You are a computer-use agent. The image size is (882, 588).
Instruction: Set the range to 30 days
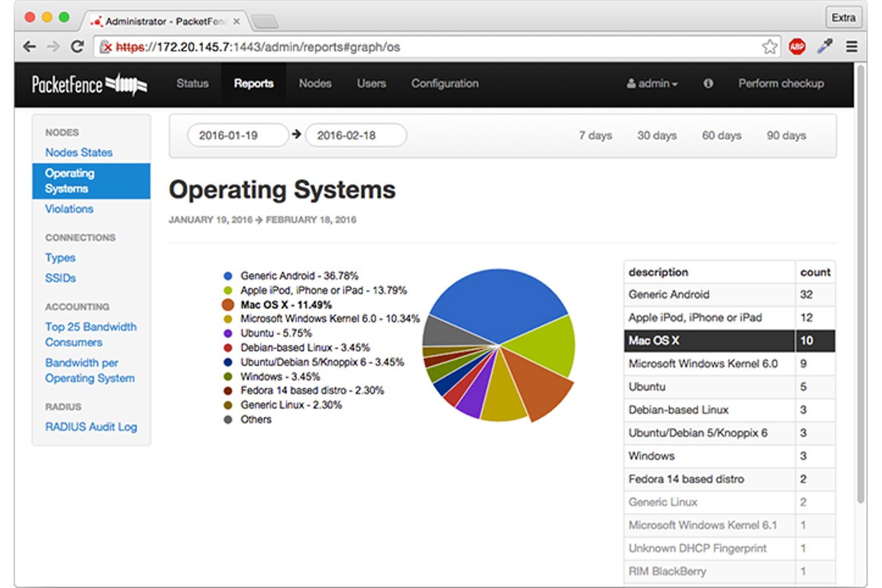657,135
